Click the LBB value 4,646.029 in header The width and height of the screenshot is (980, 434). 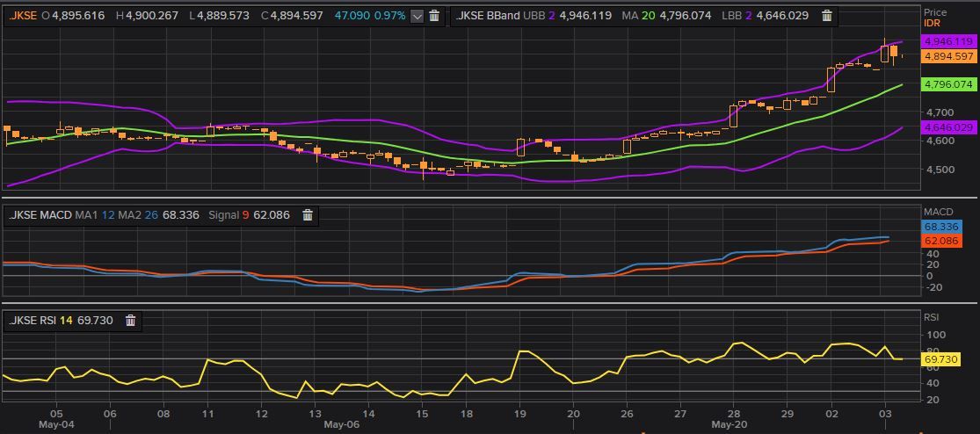coord(782,16)
